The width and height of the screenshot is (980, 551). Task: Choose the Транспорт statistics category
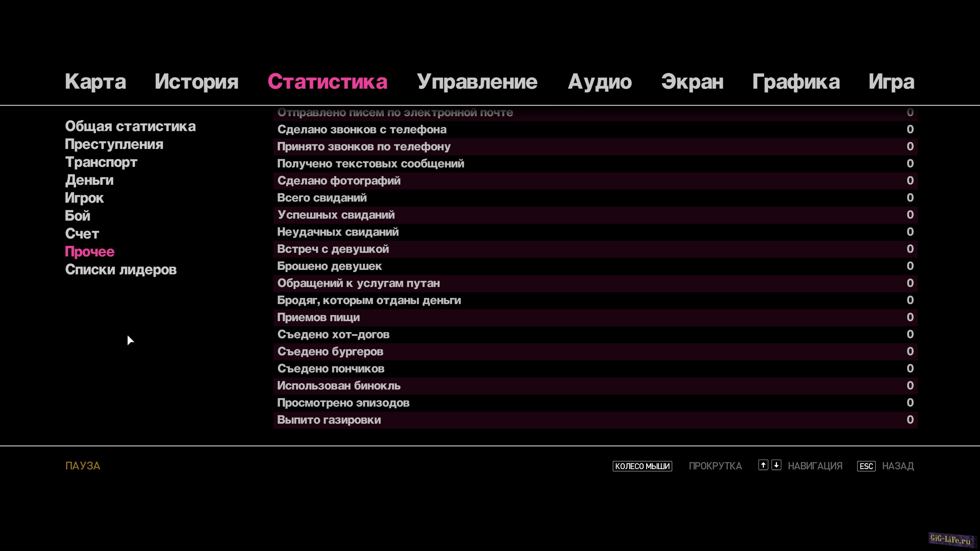click(x=101, y=162)
